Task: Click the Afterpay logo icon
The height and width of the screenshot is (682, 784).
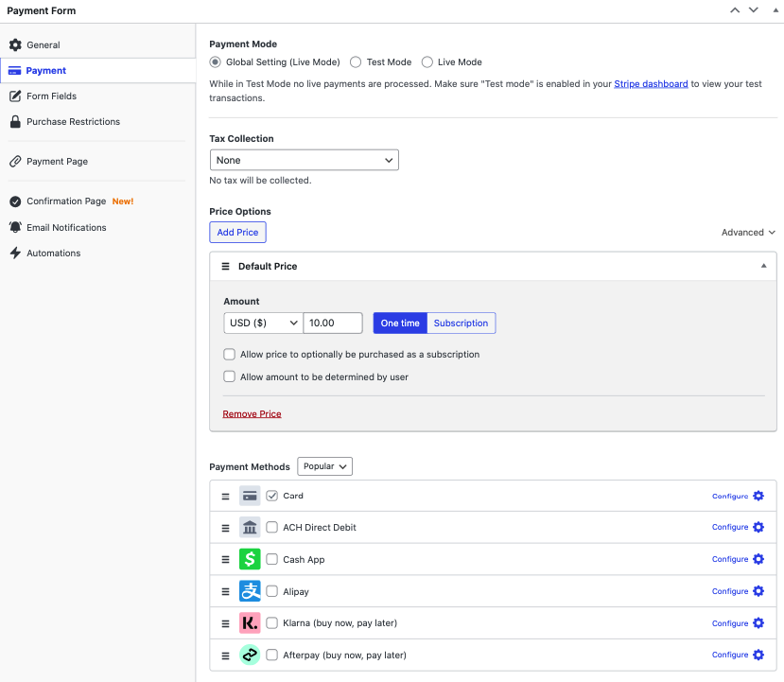Action: [x=250, y=655]
